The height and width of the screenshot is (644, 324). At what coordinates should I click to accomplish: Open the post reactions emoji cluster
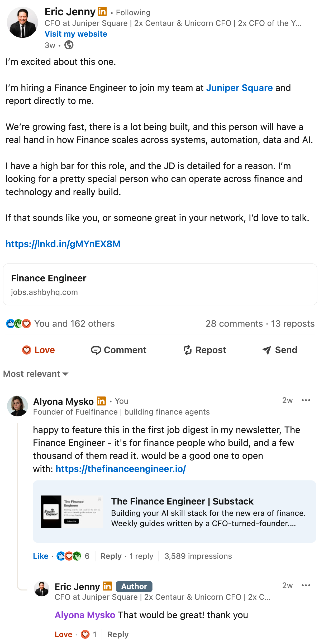click(x=18, y=324)
